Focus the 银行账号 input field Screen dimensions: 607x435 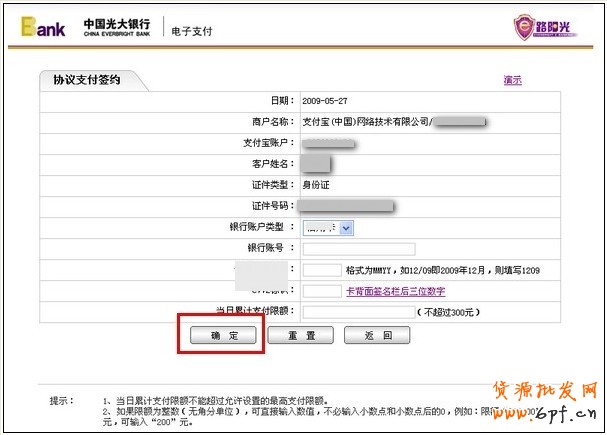(x=358, y=249)
